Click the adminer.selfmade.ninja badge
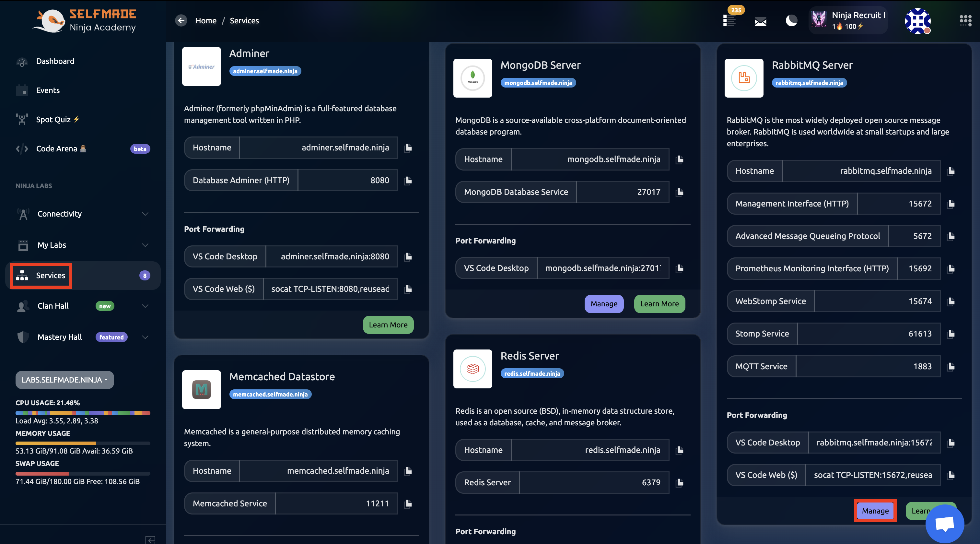 [x=265, y=71]
